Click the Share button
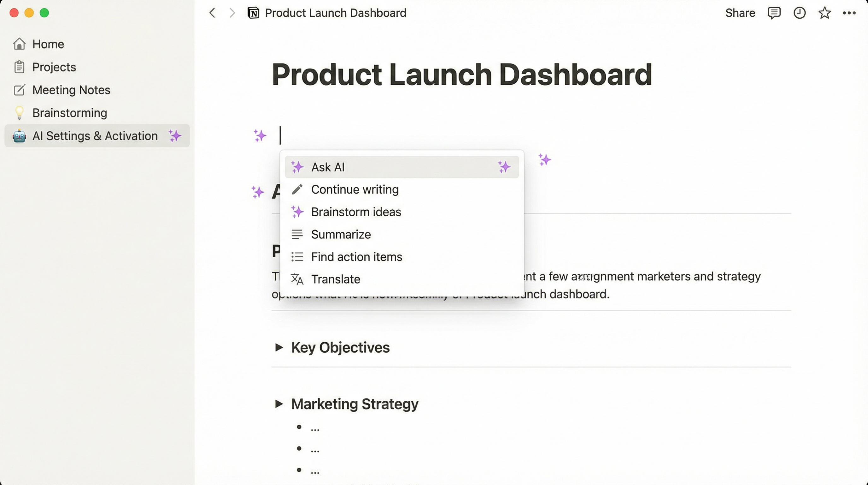 point(740,13)
